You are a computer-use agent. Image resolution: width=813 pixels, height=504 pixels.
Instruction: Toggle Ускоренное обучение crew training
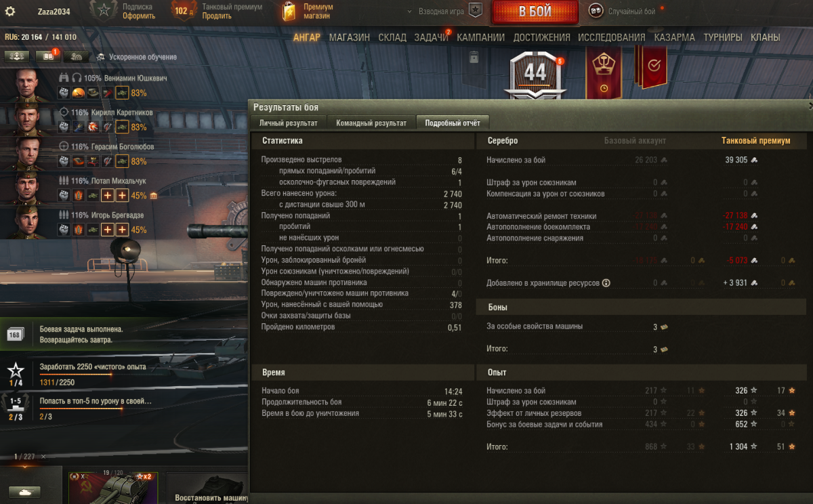pos(136,57)
